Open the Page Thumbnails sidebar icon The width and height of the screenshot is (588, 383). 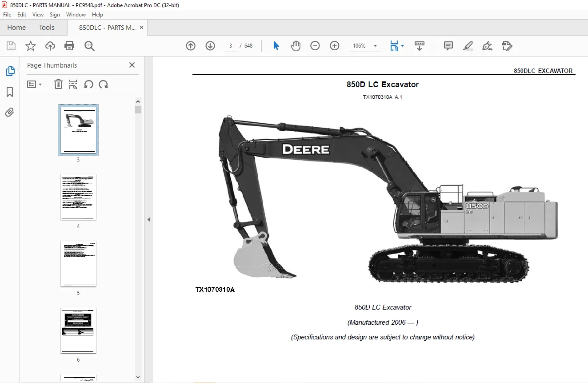tap(10, 71)
